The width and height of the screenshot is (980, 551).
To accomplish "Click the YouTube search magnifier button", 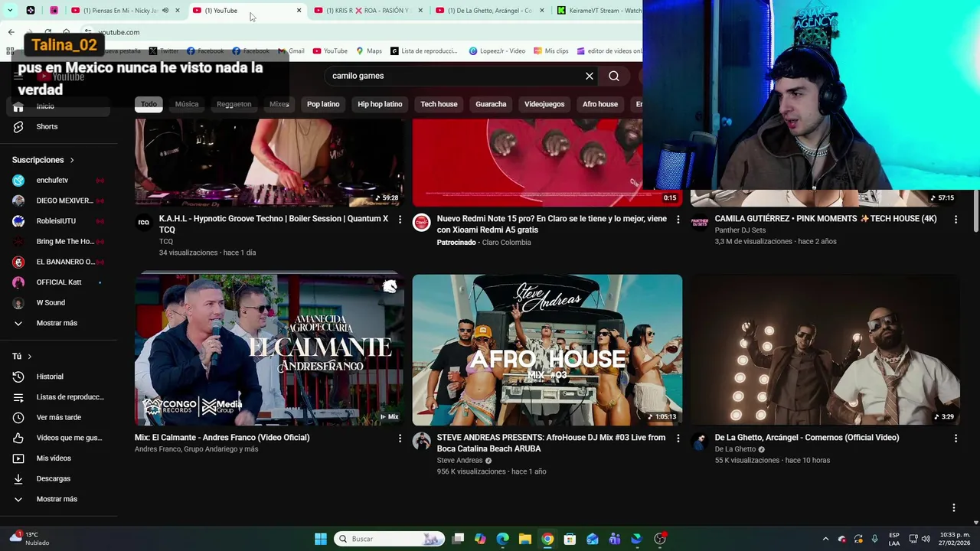I will 614,76.
